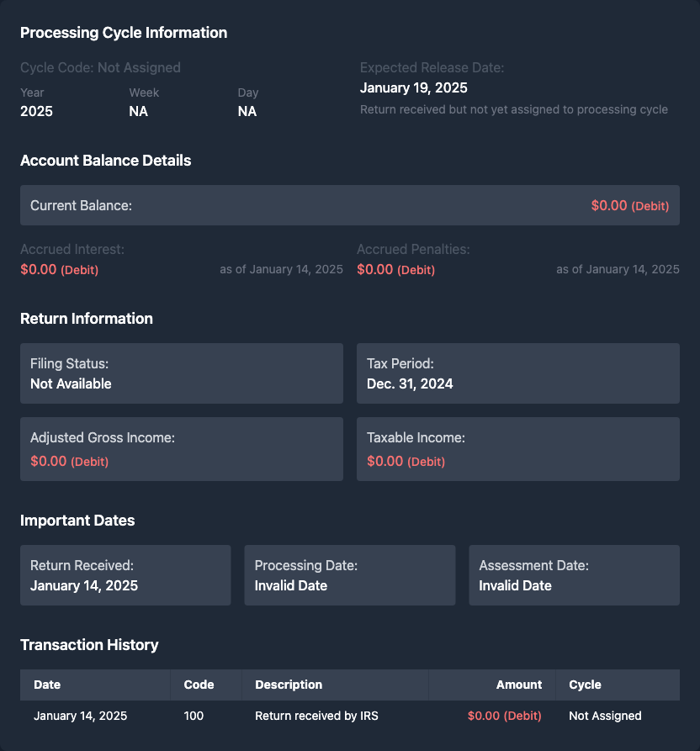Viewport: 700px width, 751px height.
Task: Click the Accrued Penalties amount
Action: 395,270
